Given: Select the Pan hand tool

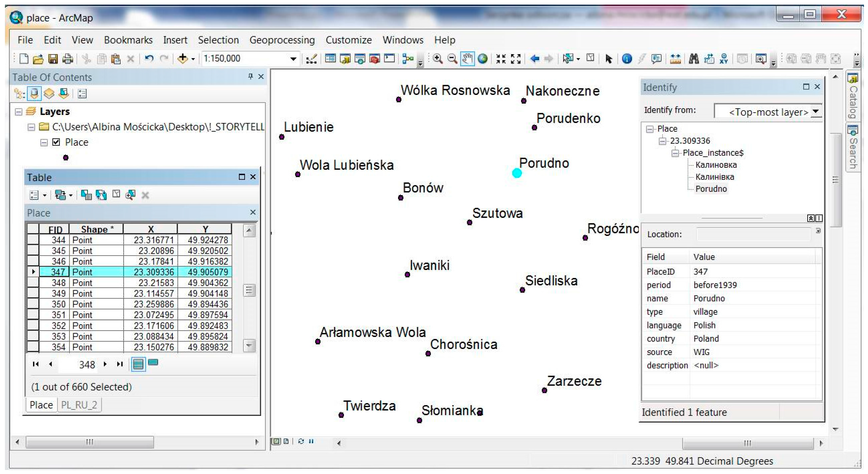Looking at the screenshot, I should tap(467, 59).
